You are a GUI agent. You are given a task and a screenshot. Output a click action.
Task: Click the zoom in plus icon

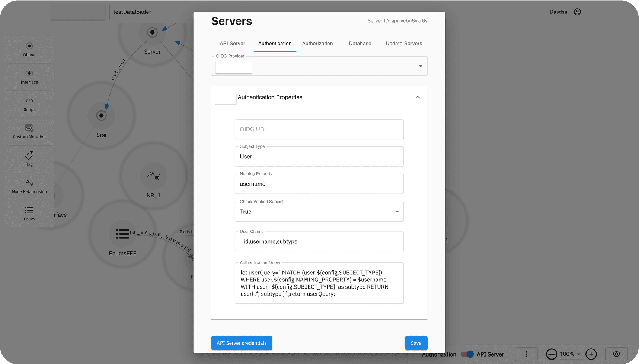click(x=591, y=354)
